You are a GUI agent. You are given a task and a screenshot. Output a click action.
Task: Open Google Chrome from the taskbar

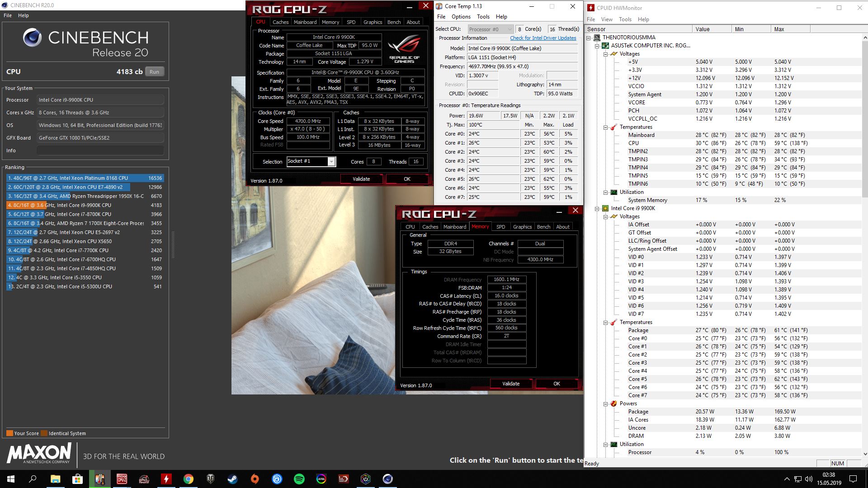189,479
